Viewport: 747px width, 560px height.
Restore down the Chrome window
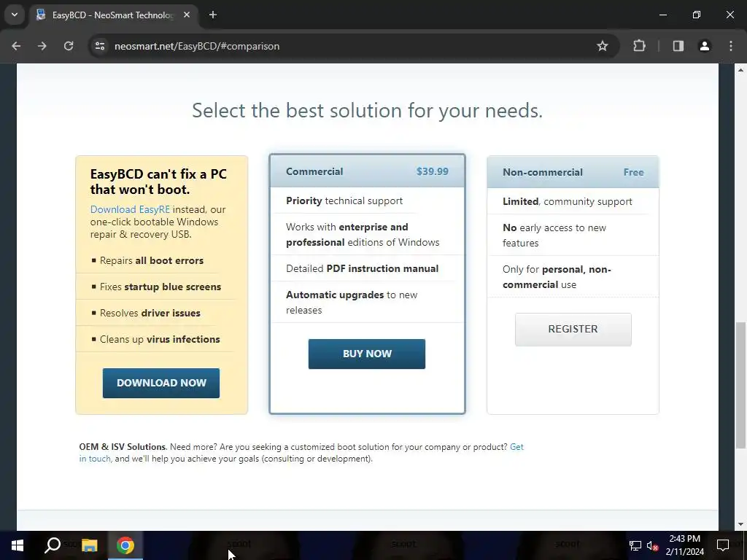(x=697, y=15)
